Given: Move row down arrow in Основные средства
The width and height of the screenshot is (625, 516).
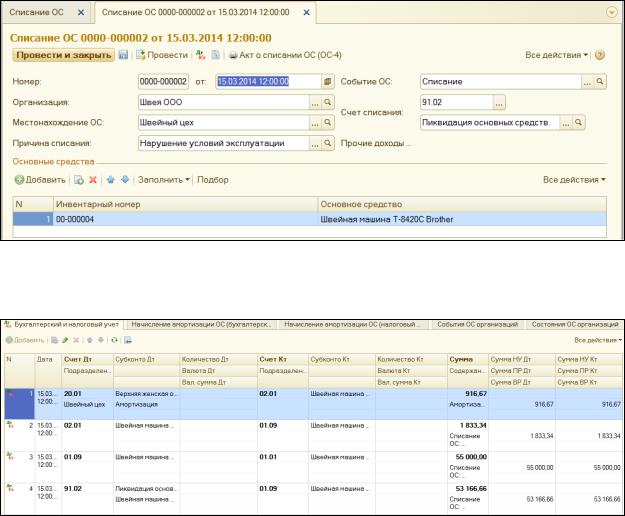Looking at the screenshot, I should click(x=125, y=180).
